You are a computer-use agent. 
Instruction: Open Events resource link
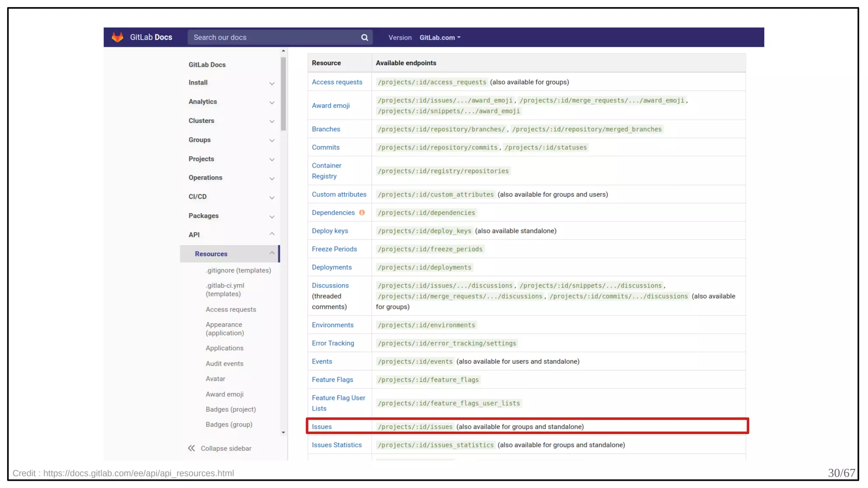(x=322, y=361)
